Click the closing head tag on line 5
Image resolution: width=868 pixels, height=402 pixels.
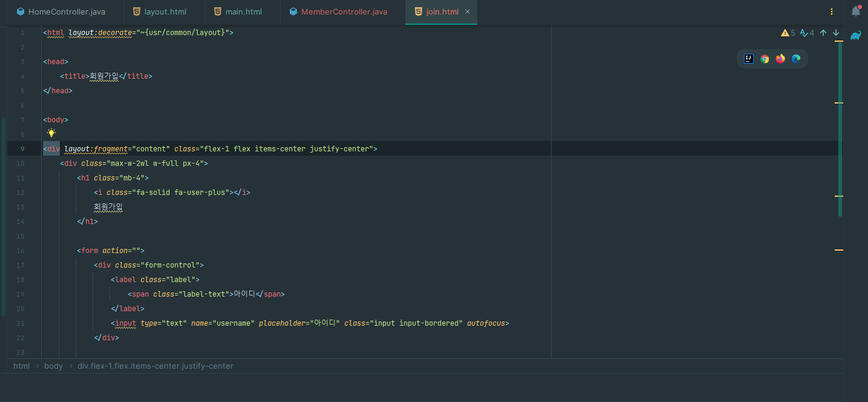pos(57,91)
